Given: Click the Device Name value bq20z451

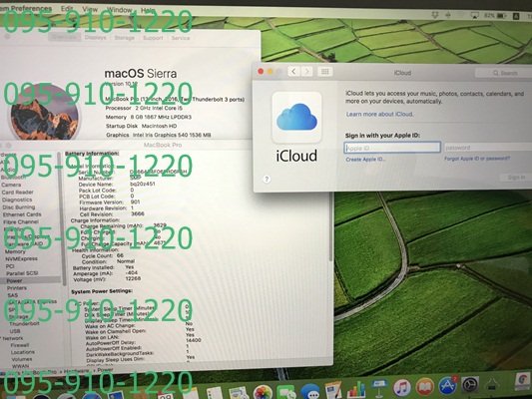Looking at the screenshot, I should [x=143, y=184].
